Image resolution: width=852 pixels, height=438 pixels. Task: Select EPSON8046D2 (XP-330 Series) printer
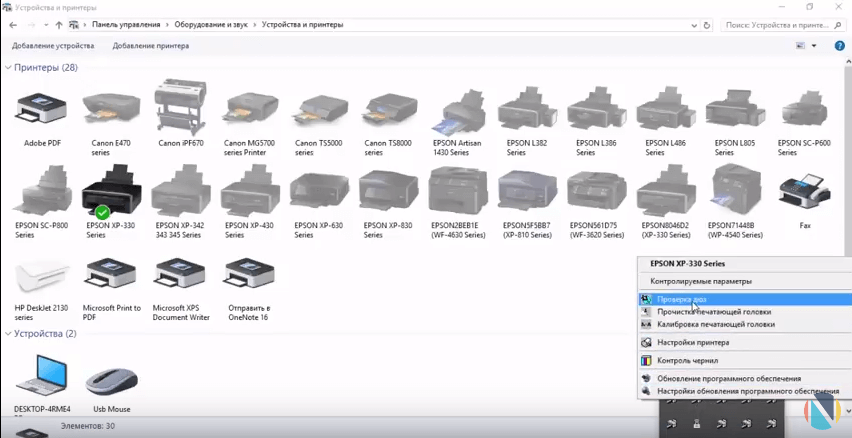click(665, 191)
